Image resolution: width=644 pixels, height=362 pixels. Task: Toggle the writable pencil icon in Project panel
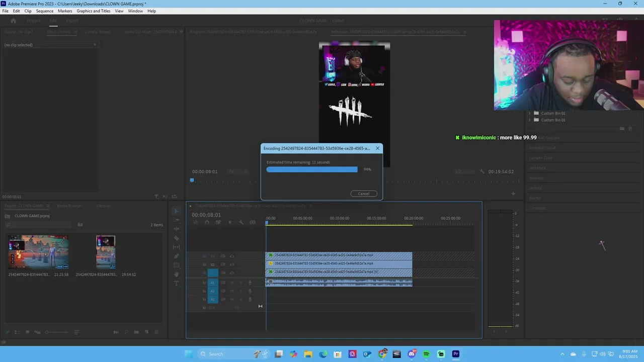[x=7, y=332]
